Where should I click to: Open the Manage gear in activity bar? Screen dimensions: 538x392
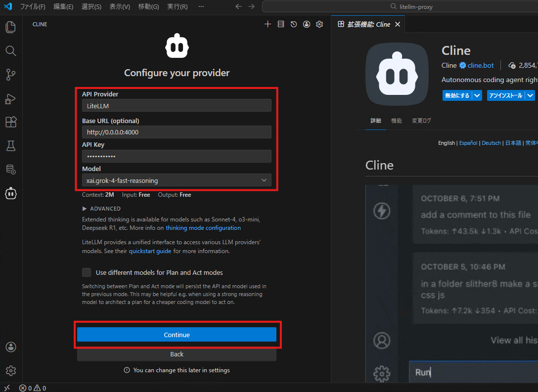click(x=11, y=371)
